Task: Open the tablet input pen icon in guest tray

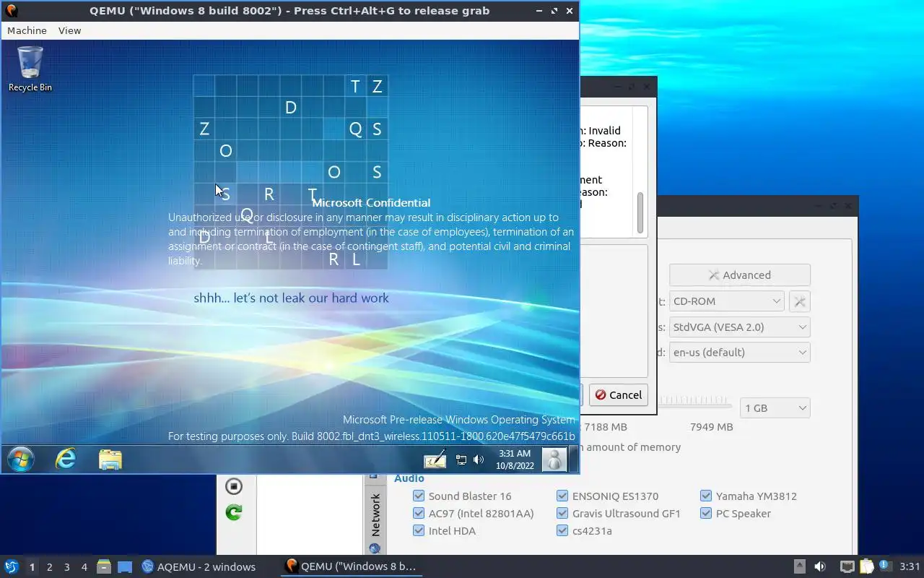Action: [435, 460]
